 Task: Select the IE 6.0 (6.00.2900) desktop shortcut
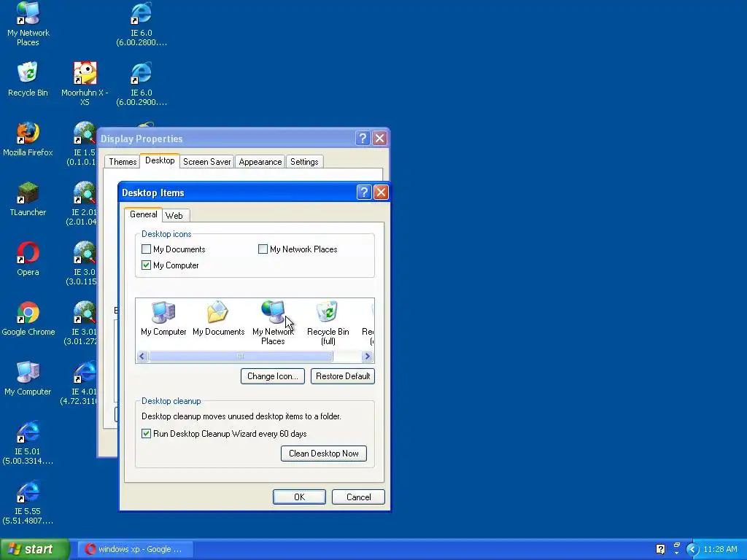click(x=142, y=84)
